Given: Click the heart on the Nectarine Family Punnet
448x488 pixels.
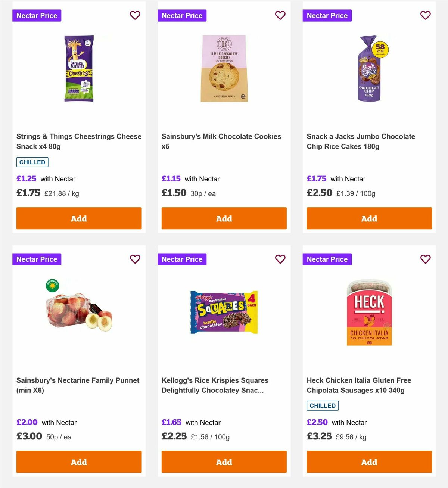Looking at the screenshot, I should coord(135,259).
